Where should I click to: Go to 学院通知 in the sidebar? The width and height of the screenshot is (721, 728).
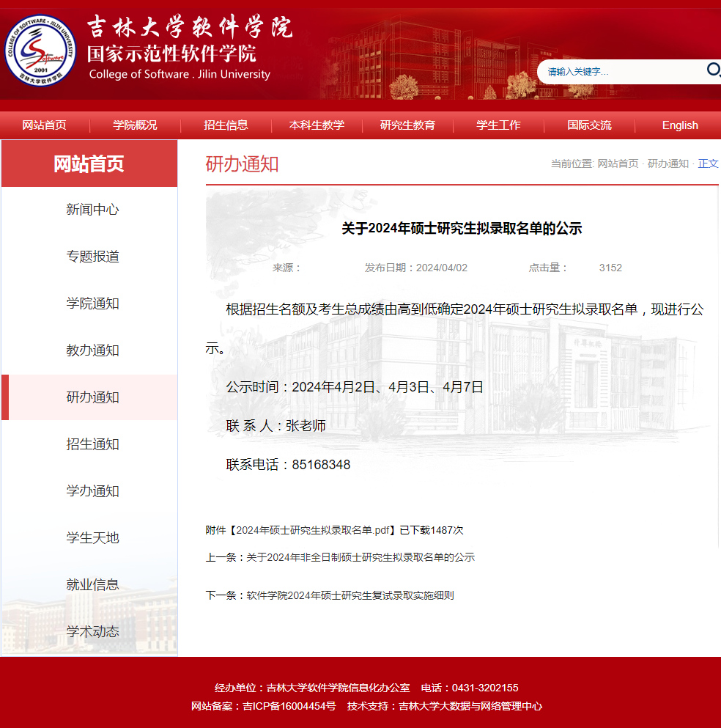point(92,304)
